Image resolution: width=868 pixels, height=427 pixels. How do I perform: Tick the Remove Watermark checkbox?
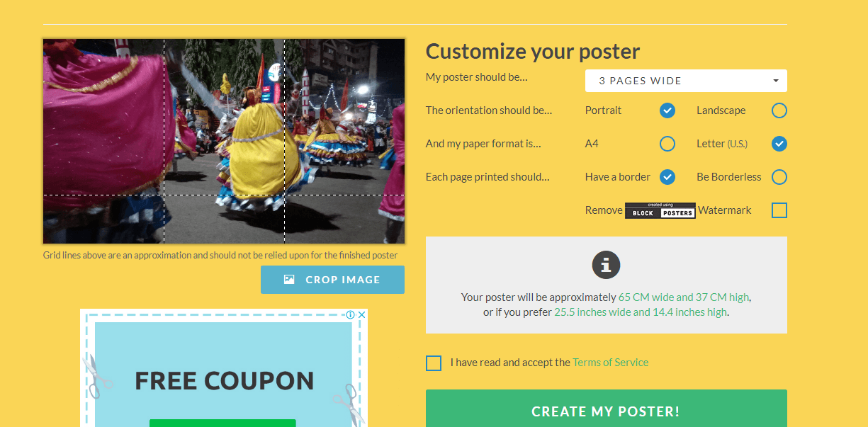[x=779, y=210]
